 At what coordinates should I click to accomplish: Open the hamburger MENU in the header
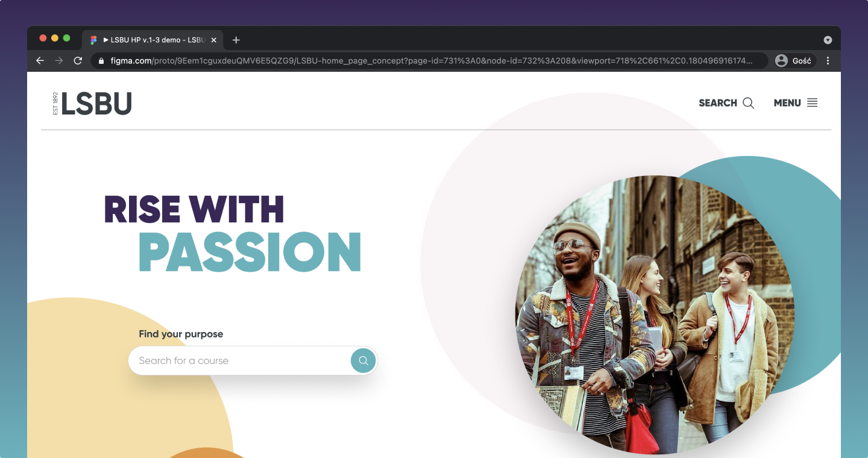pos(796,103)
